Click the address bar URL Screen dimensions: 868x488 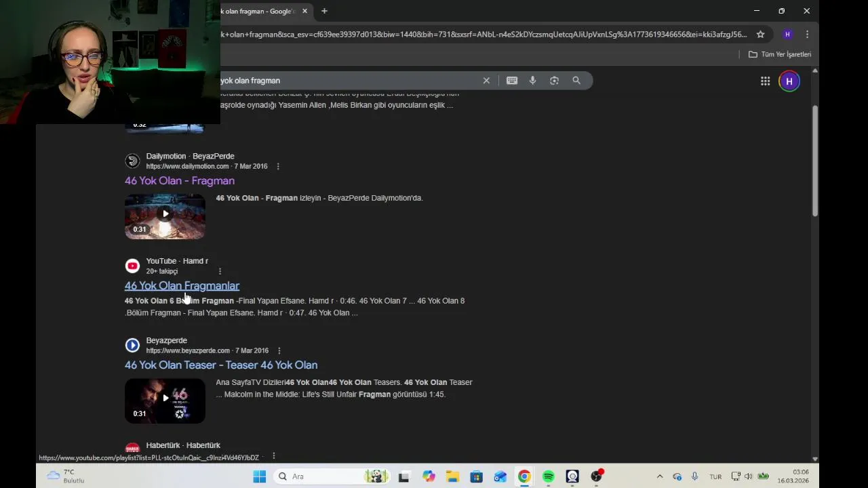point(483,35)
